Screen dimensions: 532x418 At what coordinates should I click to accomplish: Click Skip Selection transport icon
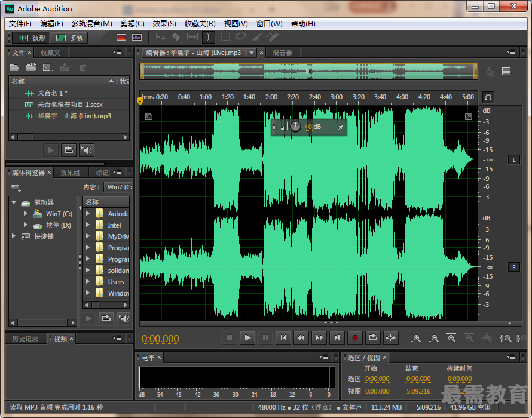390,337
